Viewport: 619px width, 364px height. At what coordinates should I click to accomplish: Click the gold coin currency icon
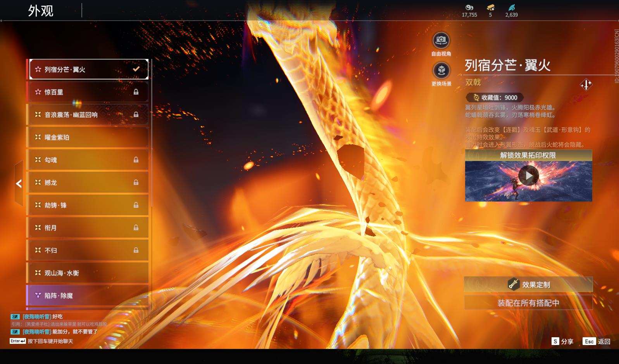[x=469, y=7]
